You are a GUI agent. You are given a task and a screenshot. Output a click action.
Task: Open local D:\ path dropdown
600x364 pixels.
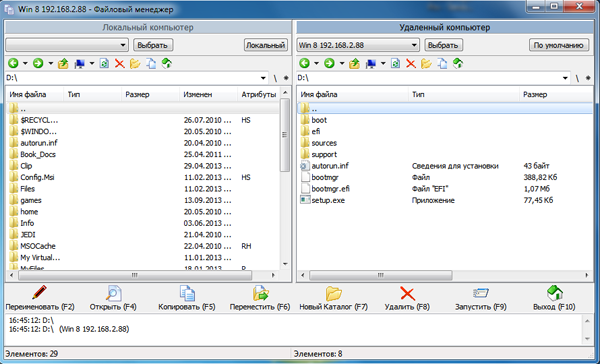[263, 78]
